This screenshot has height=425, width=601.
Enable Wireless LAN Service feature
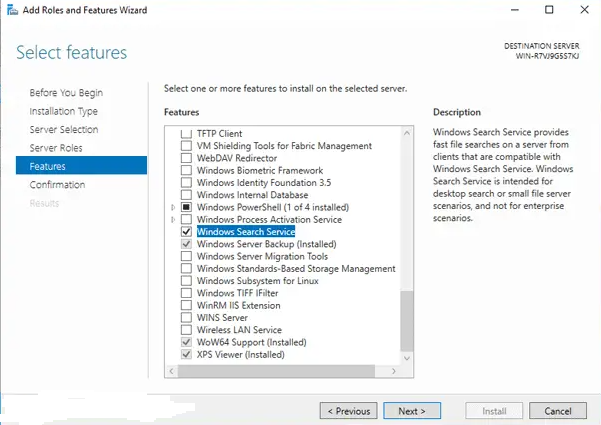click(186, 330)
